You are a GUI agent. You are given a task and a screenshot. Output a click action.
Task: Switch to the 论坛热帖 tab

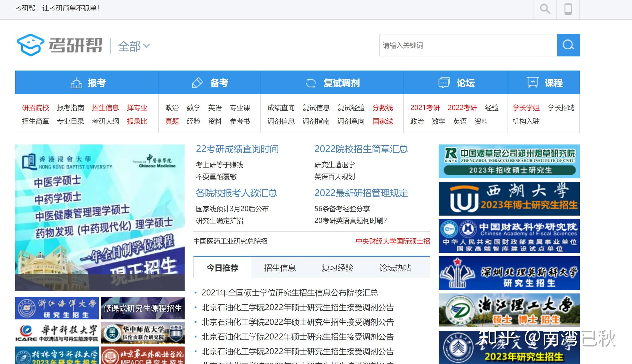point(395,267)
